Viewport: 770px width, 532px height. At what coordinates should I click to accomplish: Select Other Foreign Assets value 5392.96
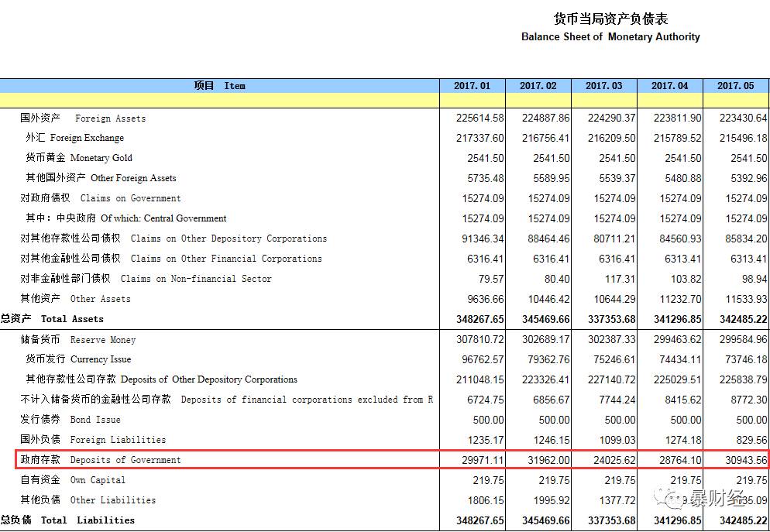(x=749, y=179)
